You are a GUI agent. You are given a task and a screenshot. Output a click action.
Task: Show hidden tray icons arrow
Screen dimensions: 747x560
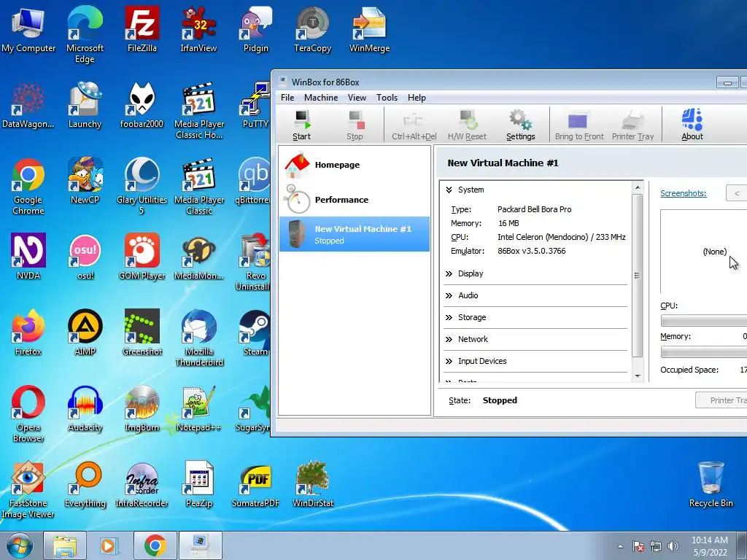(x=620, y=546)
